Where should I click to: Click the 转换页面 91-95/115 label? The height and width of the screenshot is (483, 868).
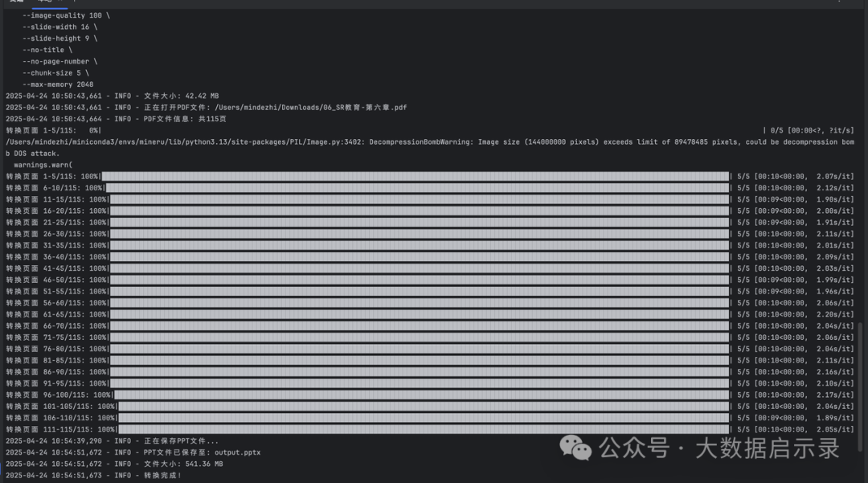(47, 383)
